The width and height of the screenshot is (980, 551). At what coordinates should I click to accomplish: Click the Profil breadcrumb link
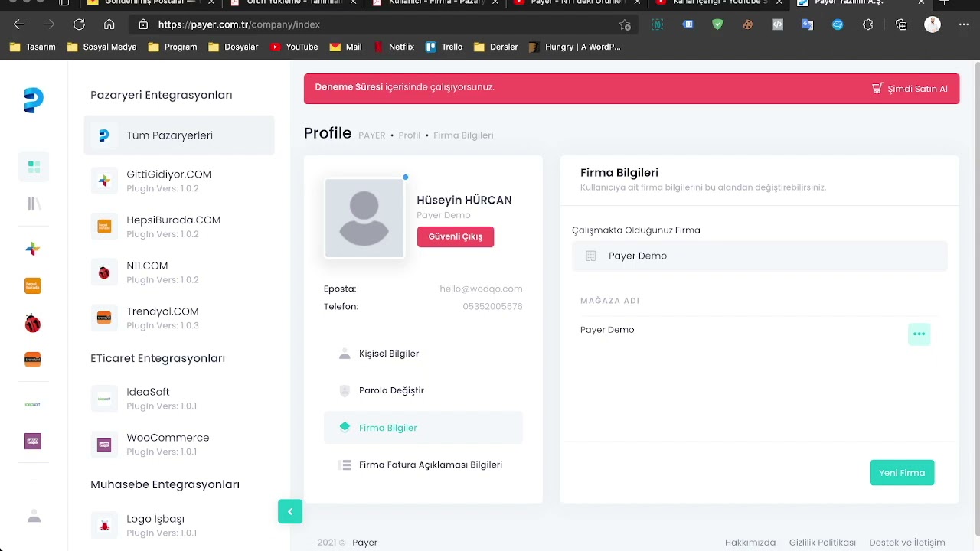coord(410,135)
